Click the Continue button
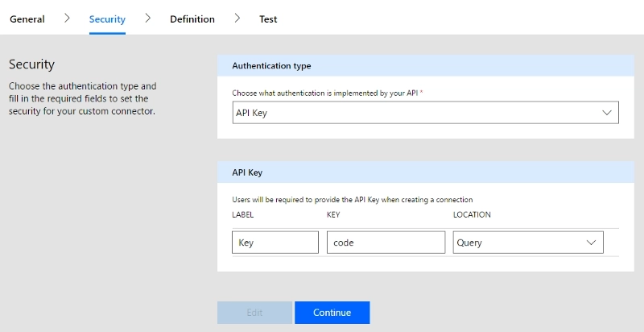This screenshot has height=332, width=644. [x=332, y=313]
